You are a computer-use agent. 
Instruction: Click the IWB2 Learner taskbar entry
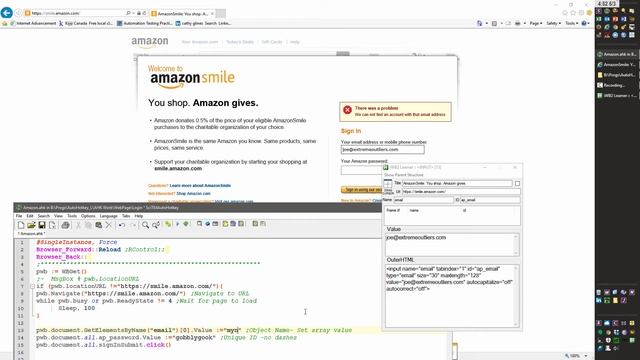tap(616, 96)
